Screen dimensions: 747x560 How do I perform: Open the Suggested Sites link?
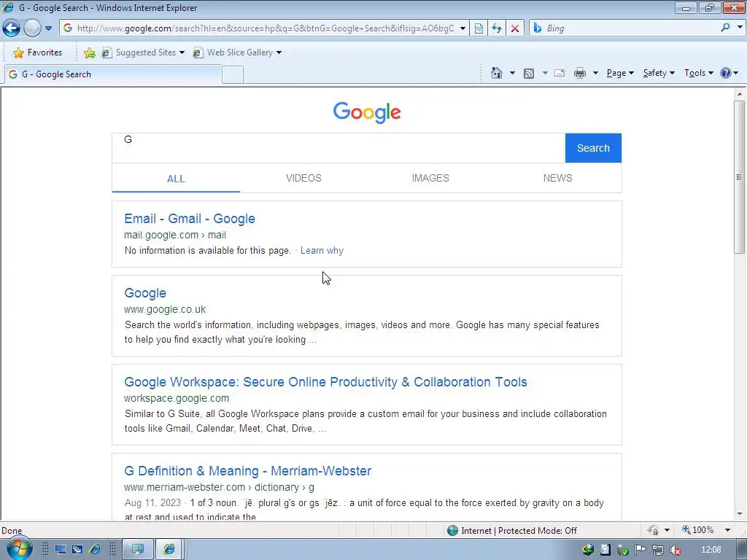tap(142, 52)
